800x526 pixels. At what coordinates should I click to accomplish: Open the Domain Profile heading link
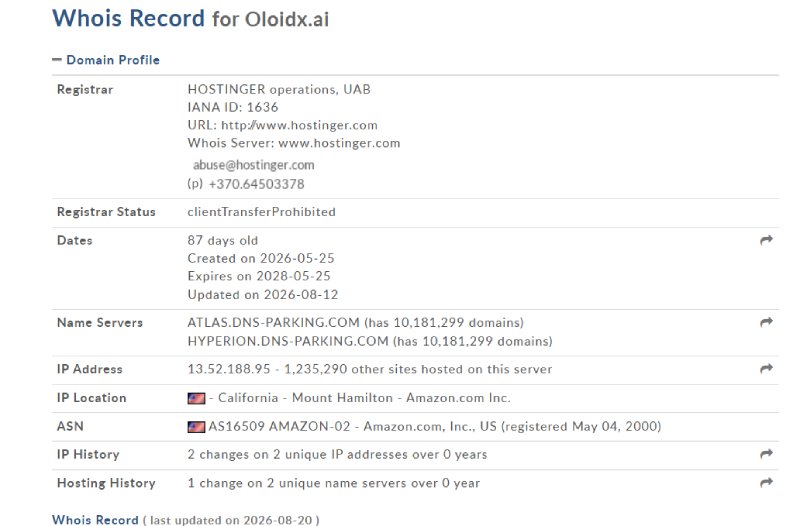coord(113,60)
